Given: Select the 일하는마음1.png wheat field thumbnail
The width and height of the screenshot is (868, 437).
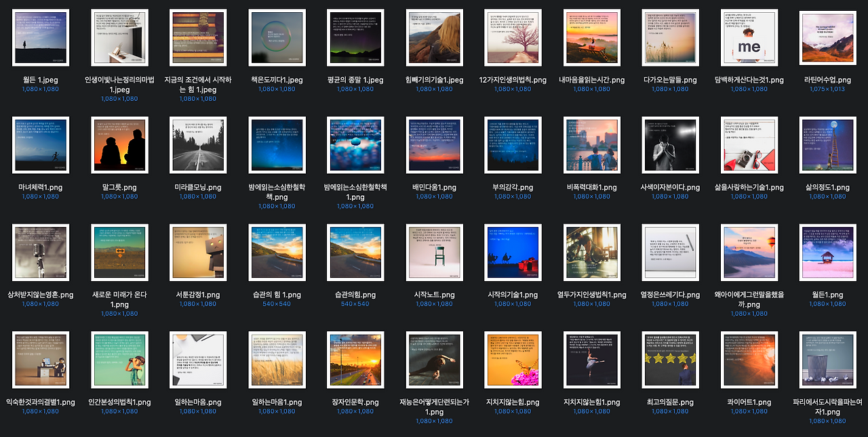Looking at the screenshot, I should (277, 360).
